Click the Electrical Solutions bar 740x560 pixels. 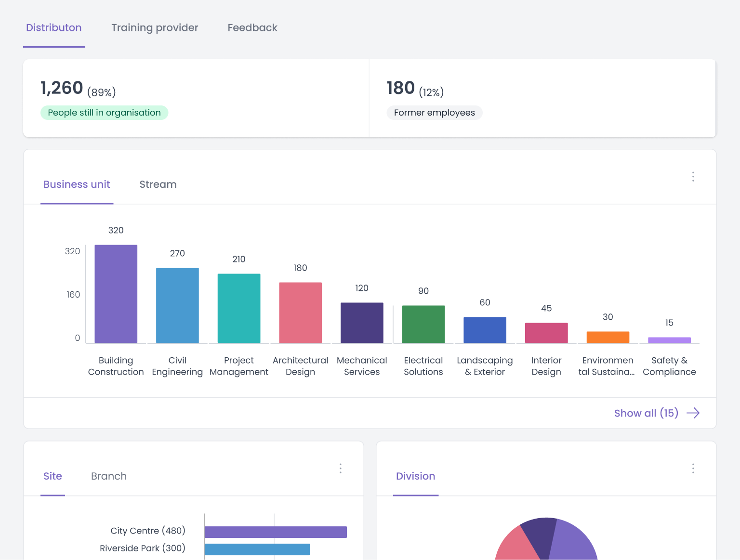point(423,324)
